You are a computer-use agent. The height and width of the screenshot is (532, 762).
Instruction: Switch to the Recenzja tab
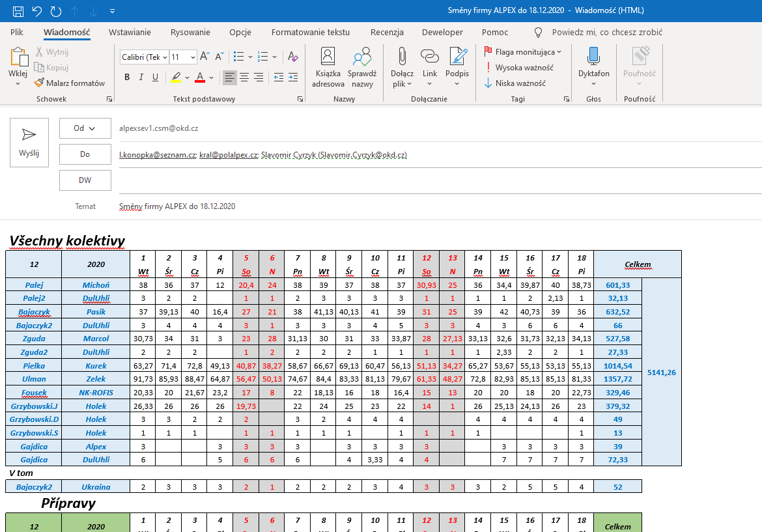tap(387, 32)
